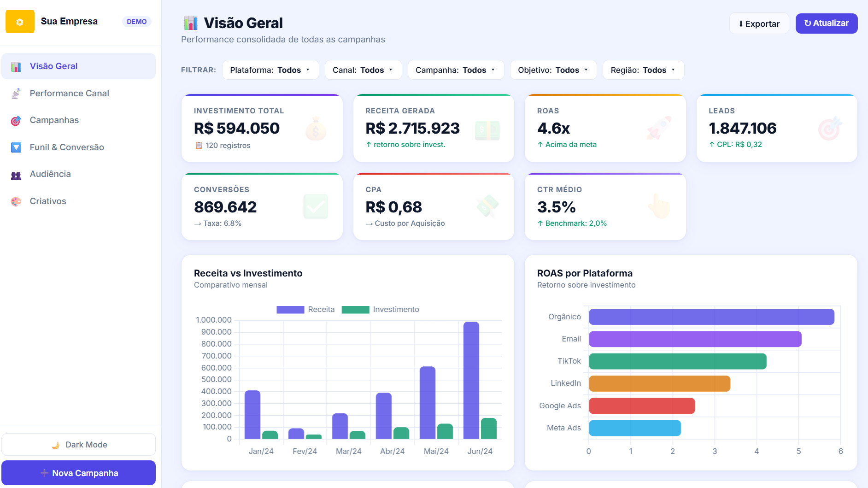Viewport: 868px width, 488px height.
Task: Click the yellow Sua Empresa logo icon
Action: click(20, 22)
